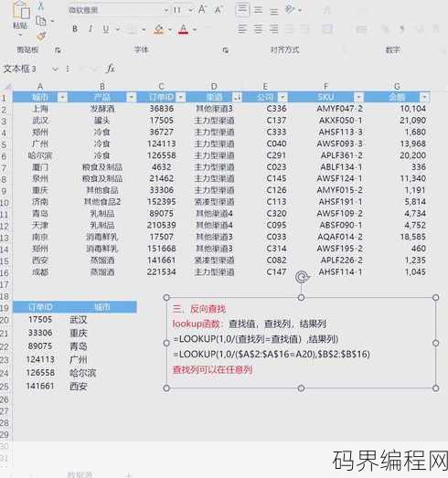Click the cell with 221534
This screenshot has width=448, height=478.
click(x=161, y=272)
